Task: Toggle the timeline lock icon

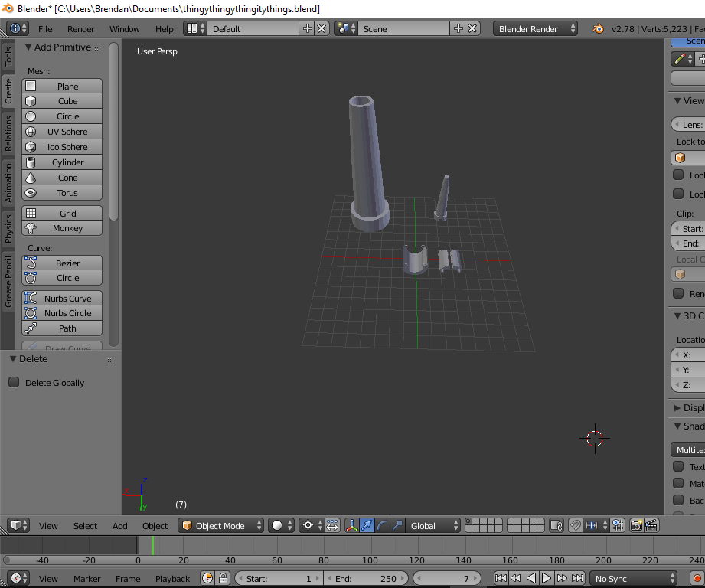Action: pyautogui.click(x=223, y=579)
